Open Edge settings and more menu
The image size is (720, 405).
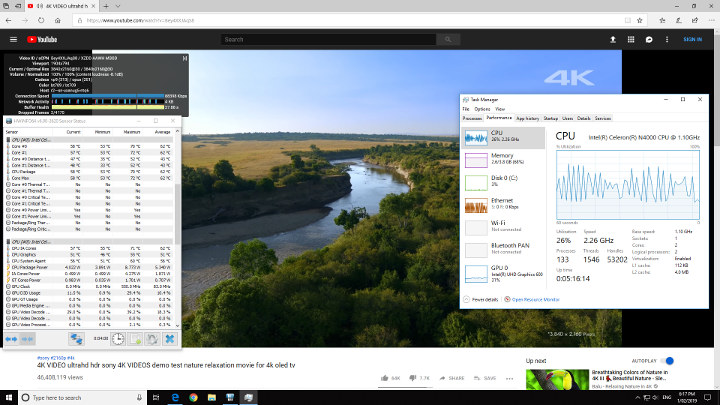point(711,20)
